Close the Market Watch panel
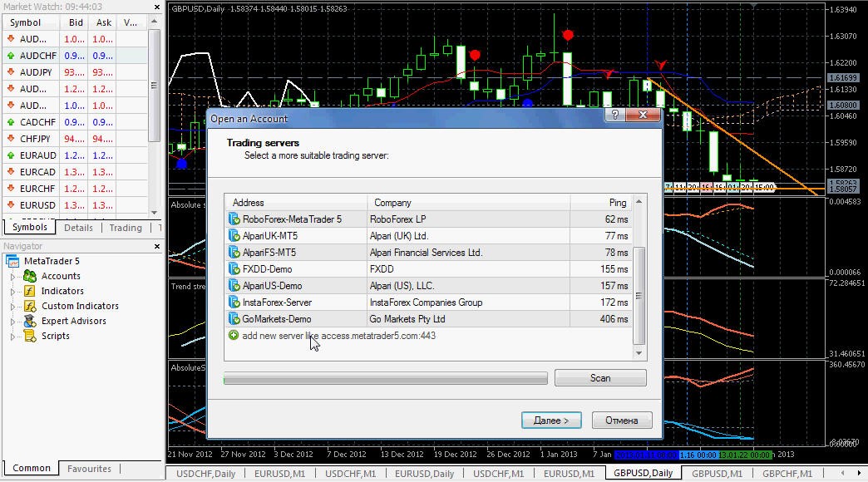Viewport: 868px width, 482px height. (x=157, y=7)
